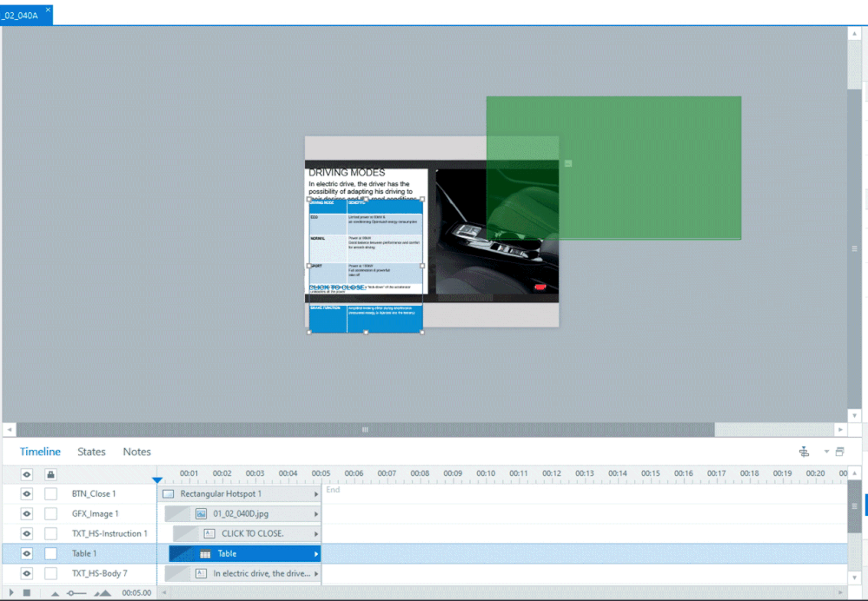Image resolution: width=868 pixels, height=601 pixels.
Task: Expand the 01_02_040D.jpg track arrow
Action: pos(316,513)
